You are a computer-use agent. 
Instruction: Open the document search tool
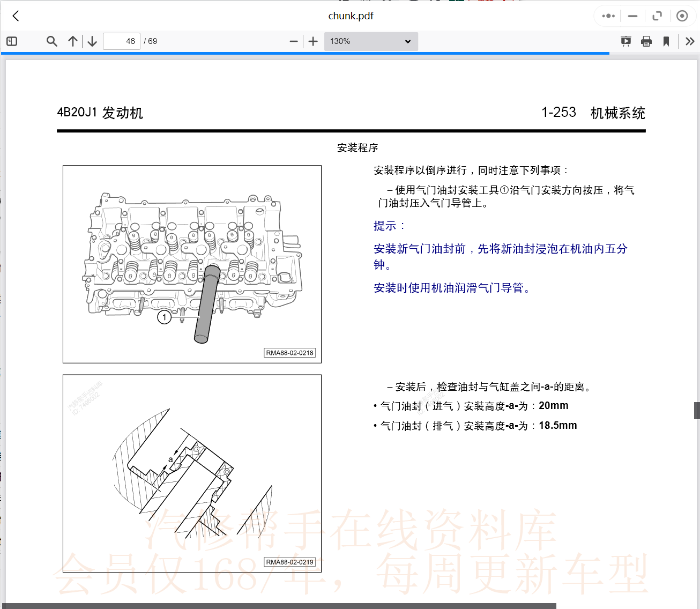(51, 41)
